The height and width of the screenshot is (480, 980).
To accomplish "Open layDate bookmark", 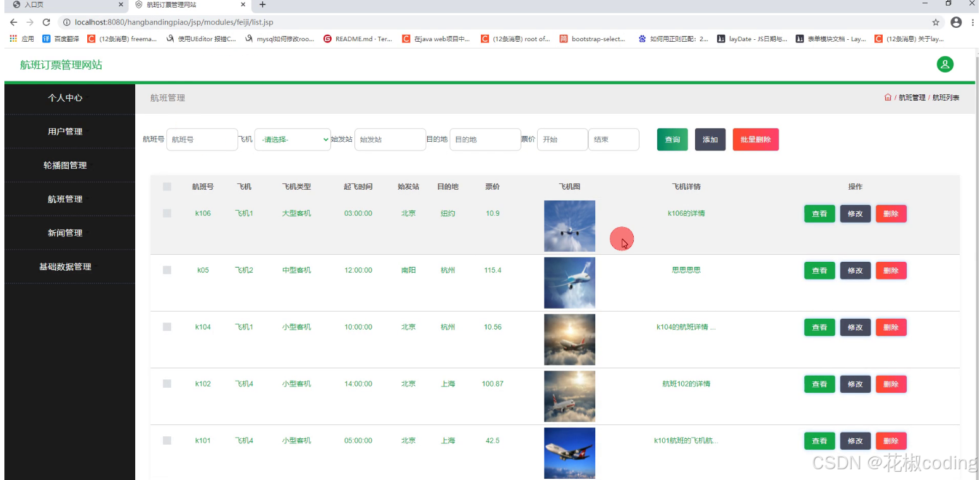I will point(752,39).
